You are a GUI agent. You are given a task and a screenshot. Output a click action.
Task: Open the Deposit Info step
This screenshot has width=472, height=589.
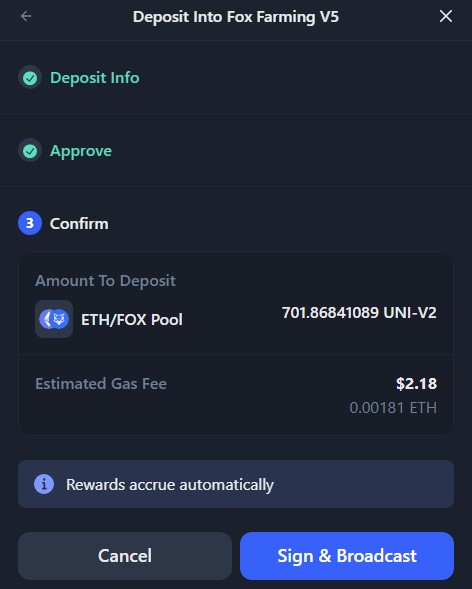(x=95, y=78)
